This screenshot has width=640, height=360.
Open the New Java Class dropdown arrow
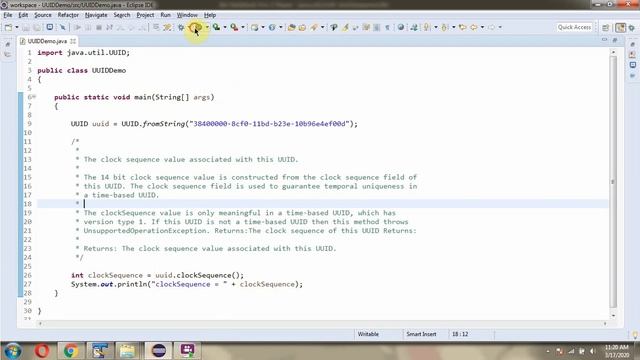pos(281,27)
